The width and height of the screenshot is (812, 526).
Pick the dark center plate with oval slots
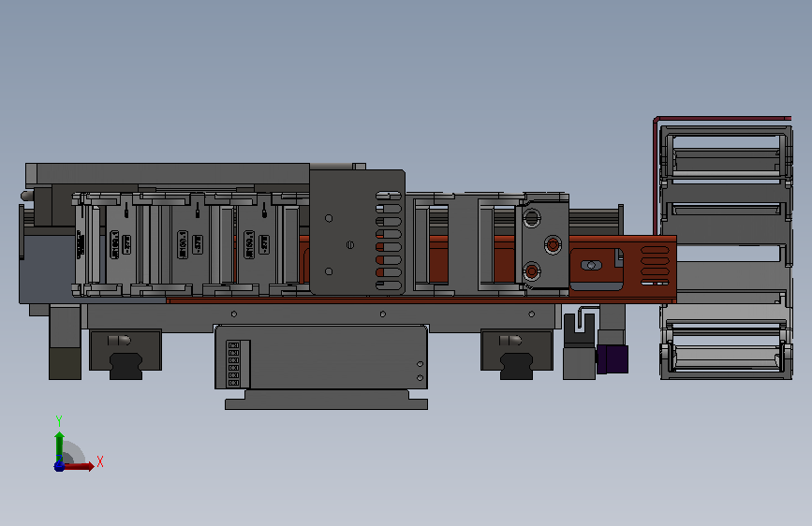[x=358, y=232]
